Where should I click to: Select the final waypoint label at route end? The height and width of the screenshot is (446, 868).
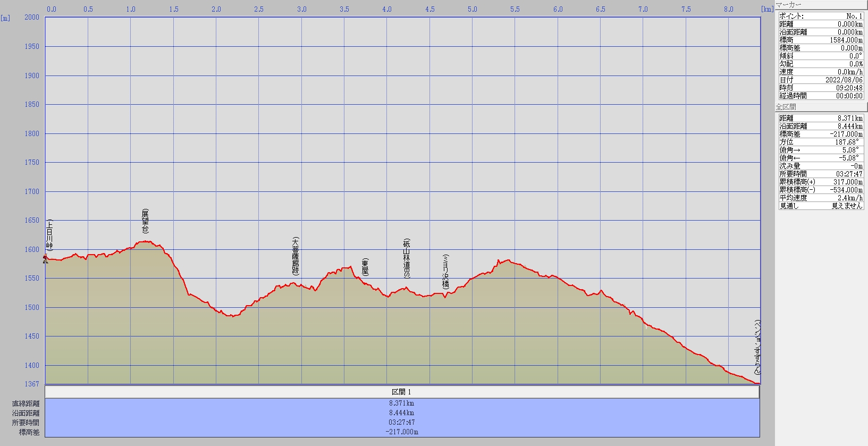[x=757, y=347]
